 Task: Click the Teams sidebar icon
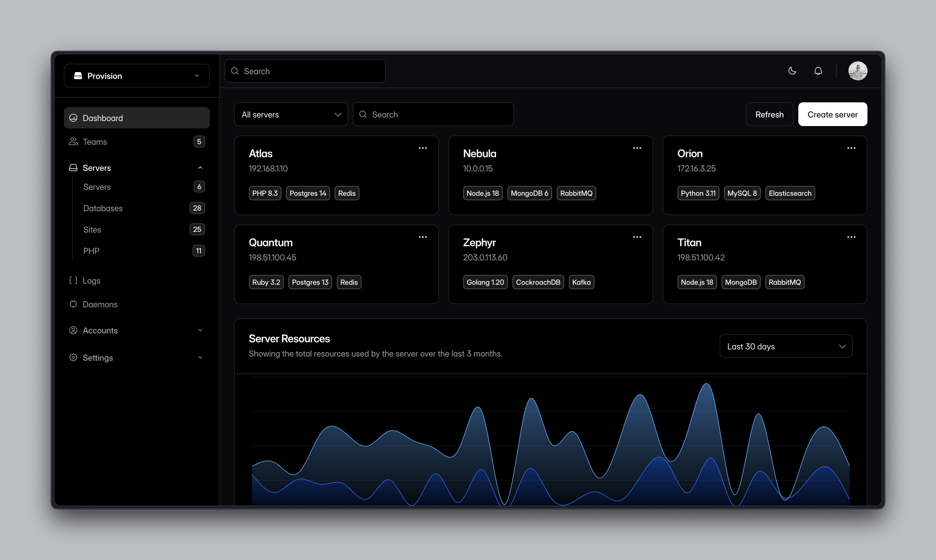click(73, 141)
